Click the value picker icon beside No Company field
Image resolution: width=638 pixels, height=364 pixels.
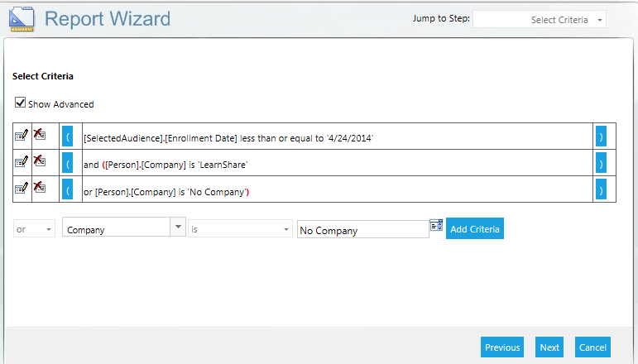pos(437,226)
